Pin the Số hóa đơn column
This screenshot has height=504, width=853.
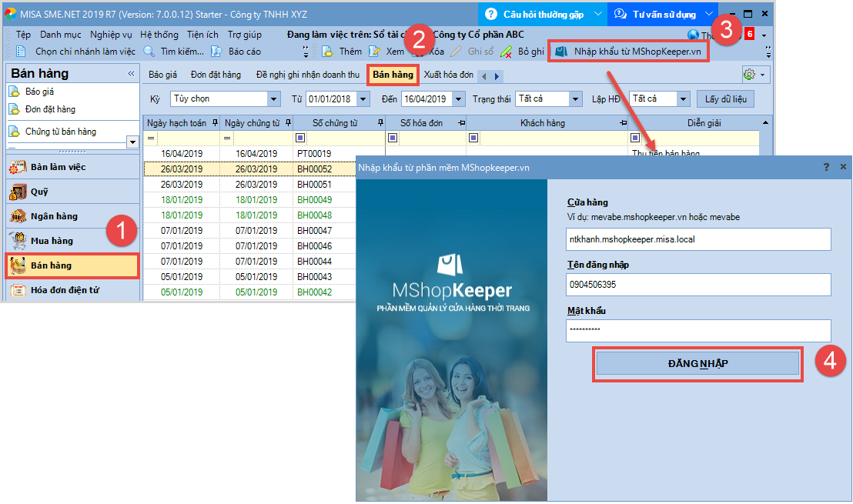point(461,123)
